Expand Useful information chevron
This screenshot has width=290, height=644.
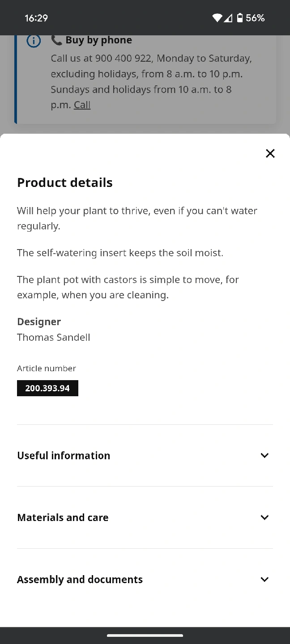[264, 455]
